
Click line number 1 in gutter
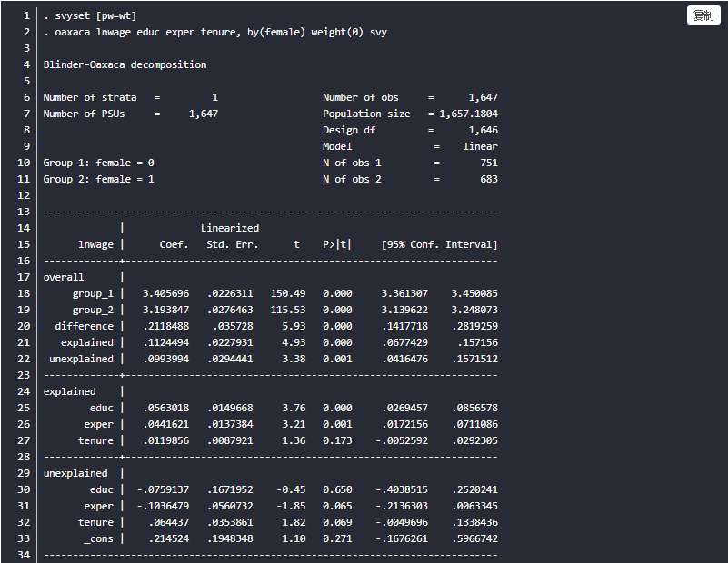[x=27, y=15]
